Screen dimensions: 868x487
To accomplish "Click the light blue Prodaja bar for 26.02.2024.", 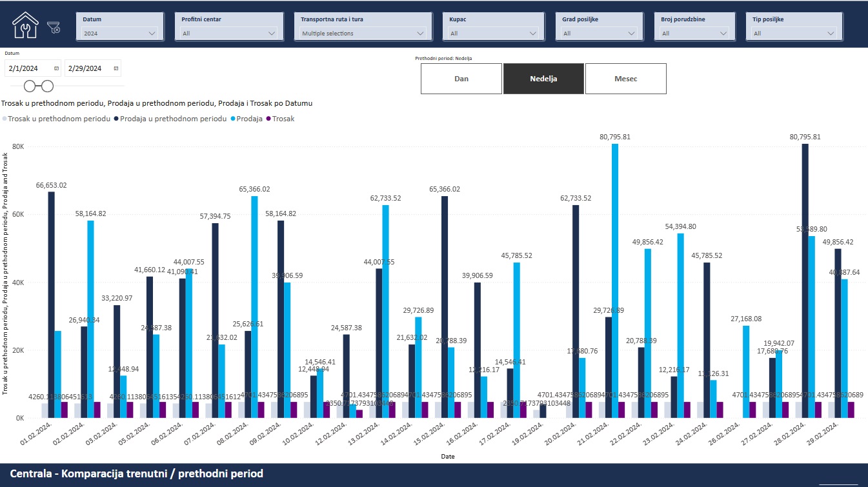I will [x=746, y=372].
